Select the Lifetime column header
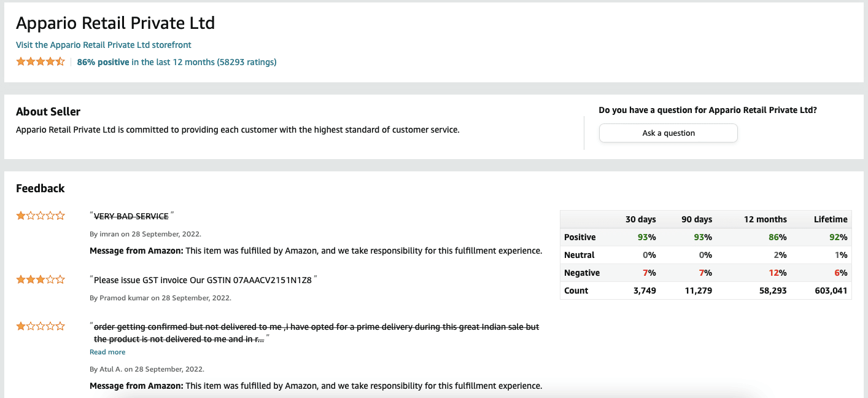 tap(831, 219)
